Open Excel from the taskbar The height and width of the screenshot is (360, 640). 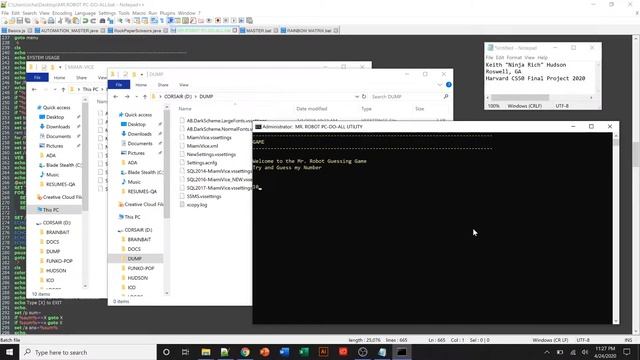[x=304, y=352]
